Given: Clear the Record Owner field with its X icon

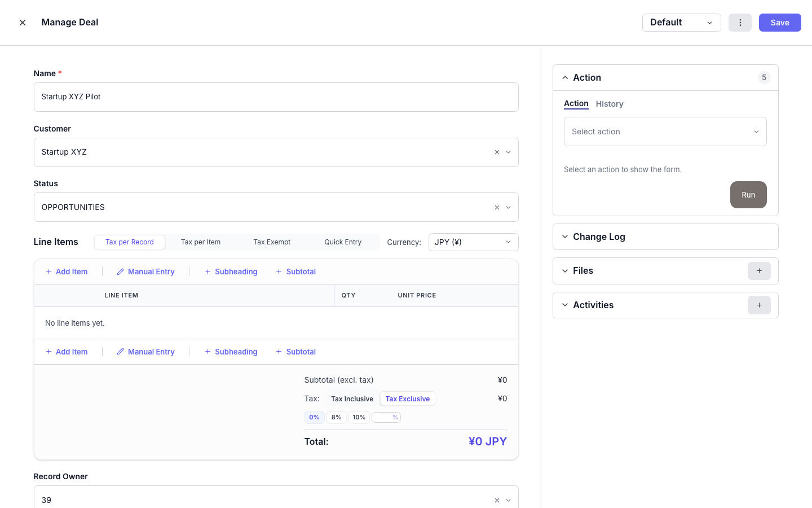Looking at the screenshot, I should 497,500.
